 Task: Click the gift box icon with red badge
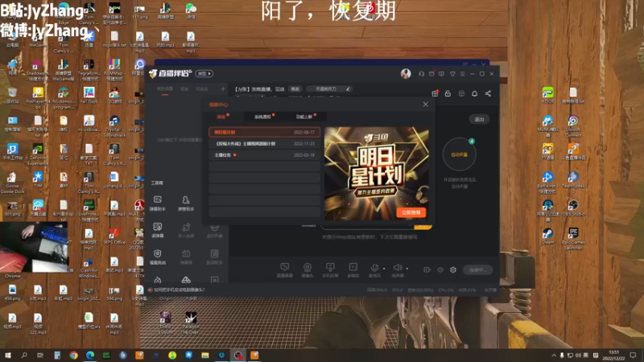(435, 93)
